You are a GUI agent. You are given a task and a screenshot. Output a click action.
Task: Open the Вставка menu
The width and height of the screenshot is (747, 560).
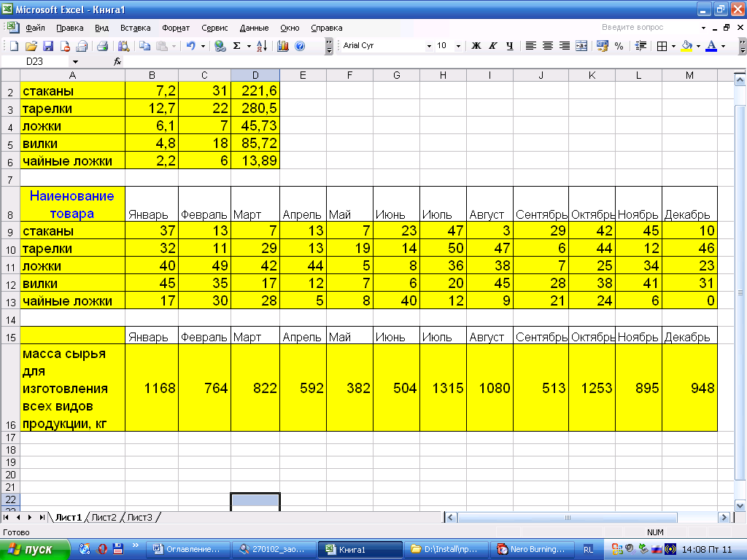pos(135,28)
